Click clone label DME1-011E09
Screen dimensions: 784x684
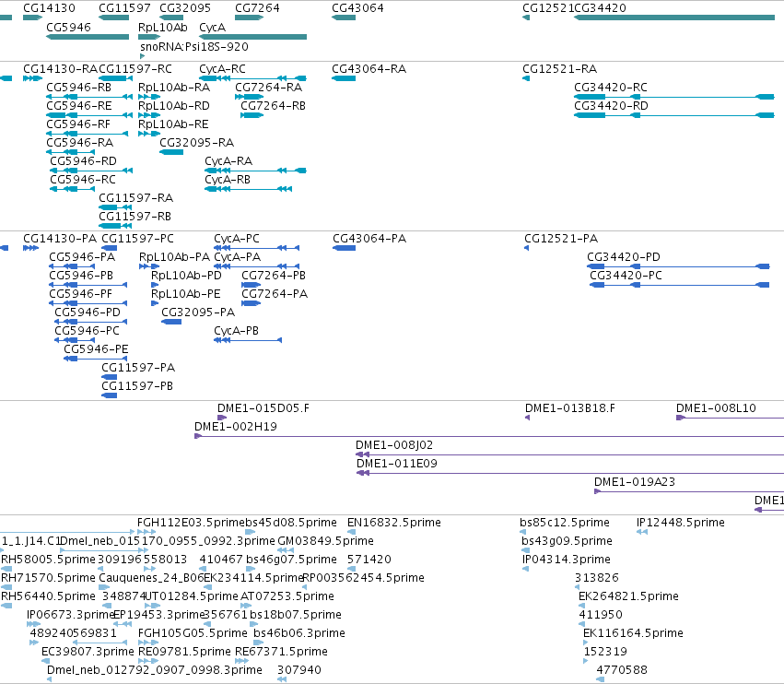[x=396, y=464]
